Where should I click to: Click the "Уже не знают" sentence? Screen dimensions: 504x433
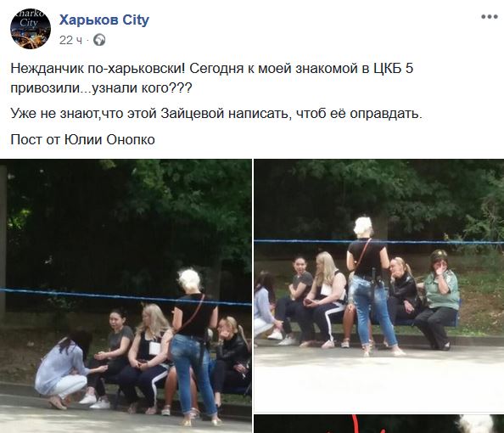tap(216, 114)
